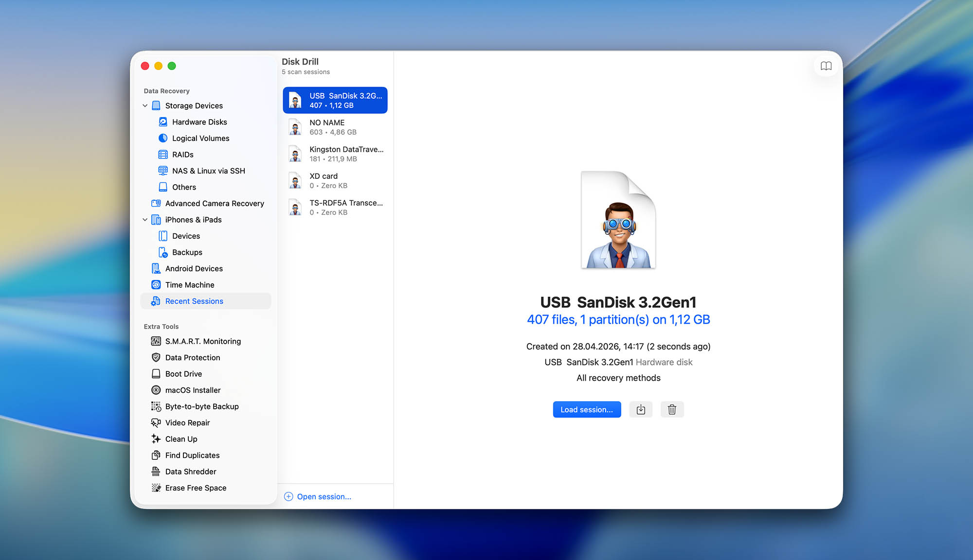Select the Data Shredder tool
The image size is (973, 560).
[191, 471]
